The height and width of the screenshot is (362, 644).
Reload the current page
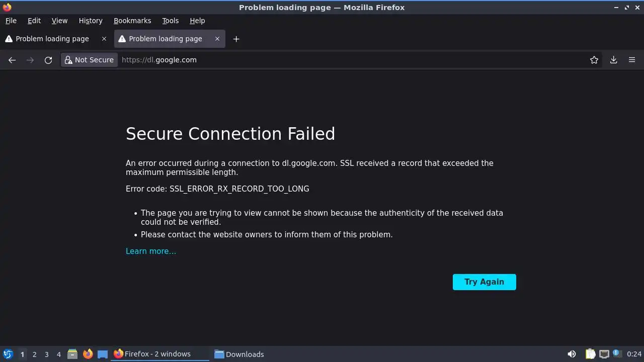tap(48, 60)
